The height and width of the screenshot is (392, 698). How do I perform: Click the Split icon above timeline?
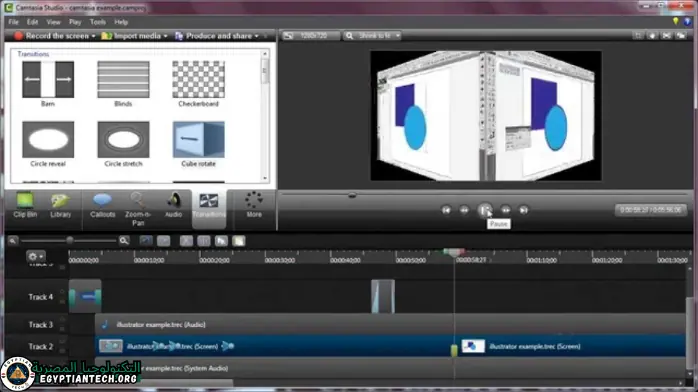(x=203, y=241)
